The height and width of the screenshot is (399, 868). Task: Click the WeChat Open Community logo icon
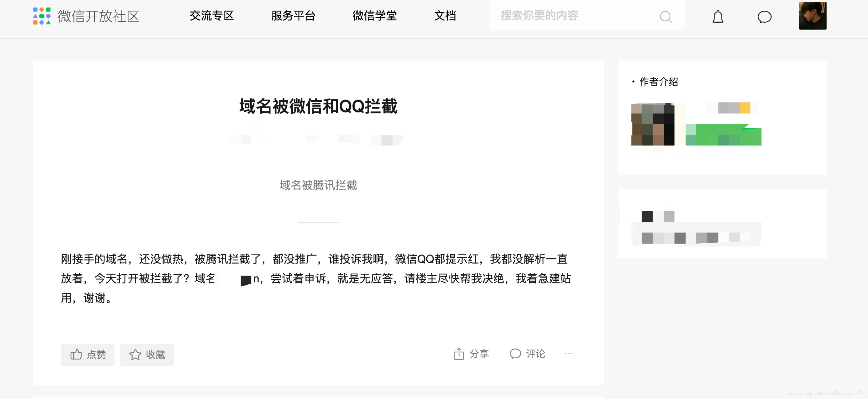(42, 16)
